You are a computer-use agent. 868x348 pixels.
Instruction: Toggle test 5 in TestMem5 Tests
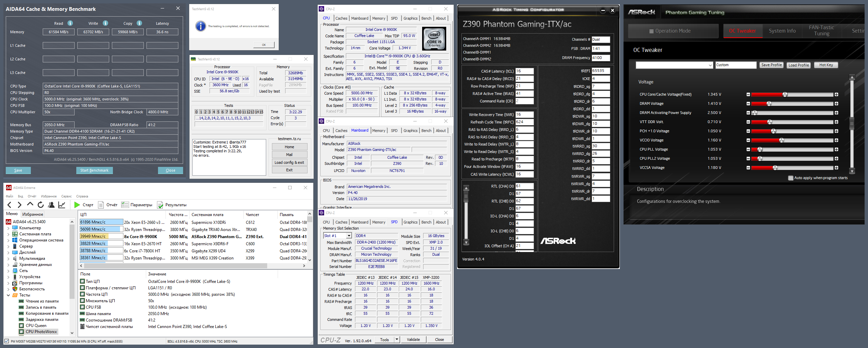coord(218,112)
